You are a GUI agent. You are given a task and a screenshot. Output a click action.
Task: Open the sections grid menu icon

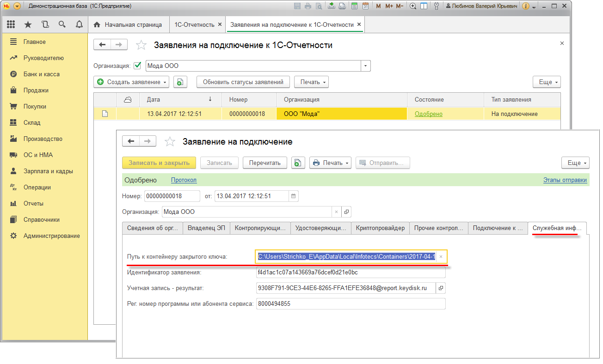pos(11,24)
